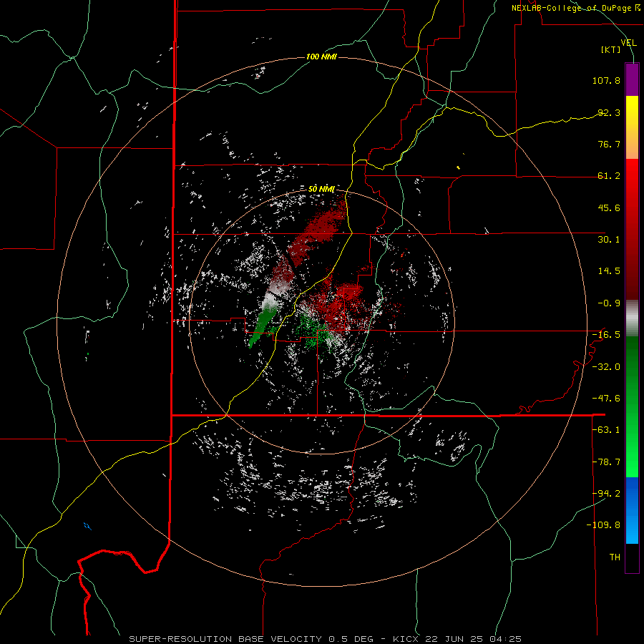Image resolution: width=644 pixels, height=644 pixels.
Task: Click the -16.5 velocity scale value
Action: pyautogui.click(x=606, y=335)
